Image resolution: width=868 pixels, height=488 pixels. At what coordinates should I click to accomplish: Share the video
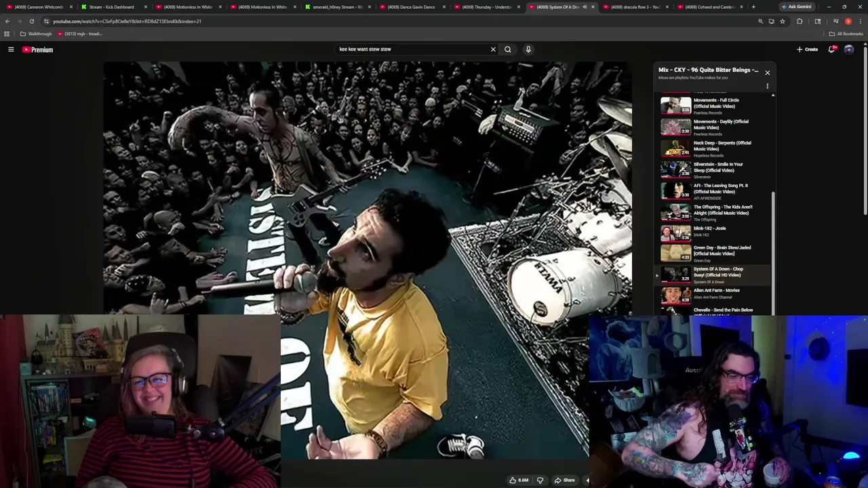tap(564, 481)
